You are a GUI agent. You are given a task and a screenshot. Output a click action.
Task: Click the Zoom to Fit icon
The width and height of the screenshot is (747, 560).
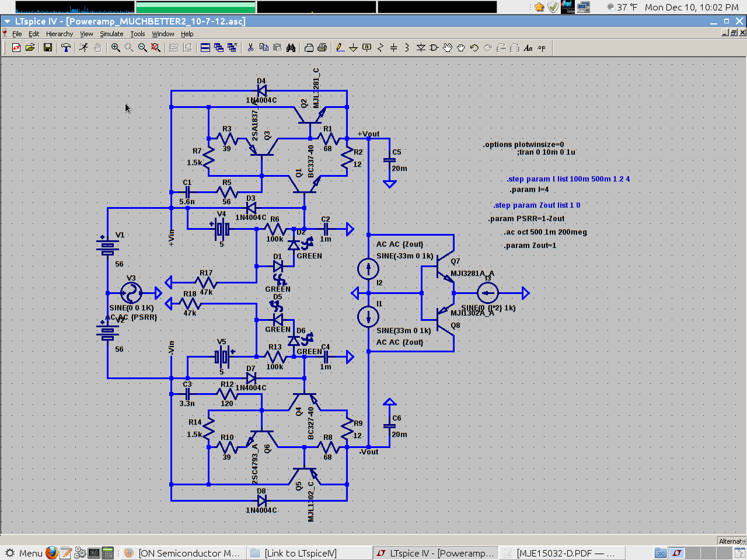click(x=156, y=48)
